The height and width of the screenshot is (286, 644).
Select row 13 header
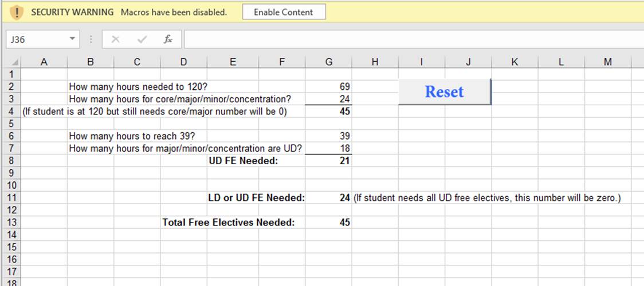tap(11, 223)
